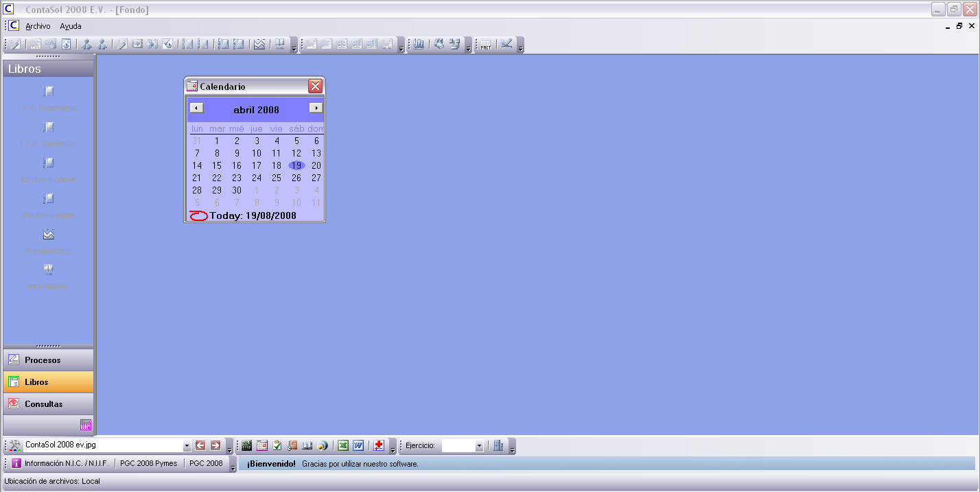Click the pencil icon left of FACT toolbar's overflow arrow
This screenshot has height=492, width=980.
click(x=506, y=45)
